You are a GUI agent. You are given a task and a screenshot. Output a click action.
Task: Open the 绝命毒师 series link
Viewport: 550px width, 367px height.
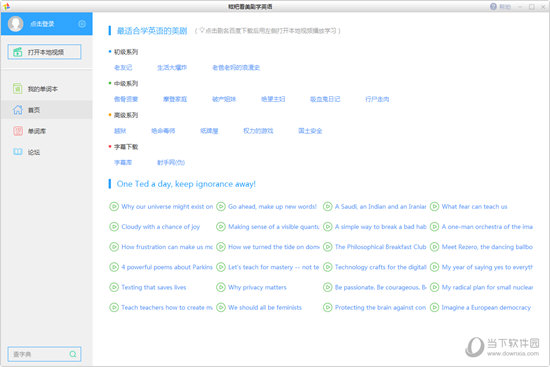(163, 131)
